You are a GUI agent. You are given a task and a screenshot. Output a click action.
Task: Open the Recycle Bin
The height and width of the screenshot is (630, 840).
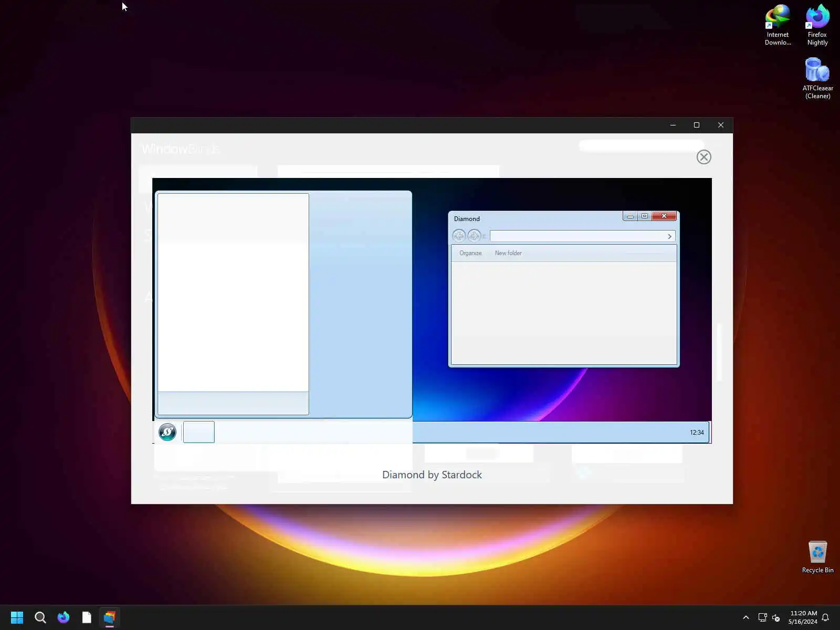pyautogui.click(x=817, y=558)
